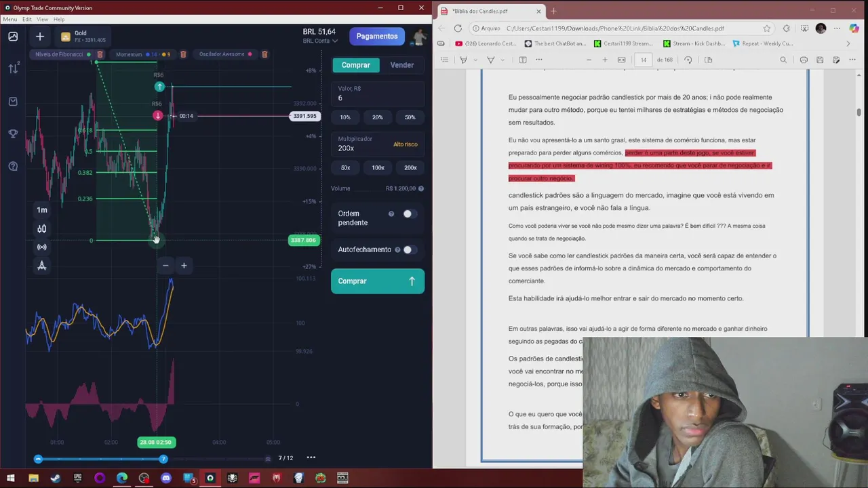Add a new asset tab with plus

(x=40, y=37)
